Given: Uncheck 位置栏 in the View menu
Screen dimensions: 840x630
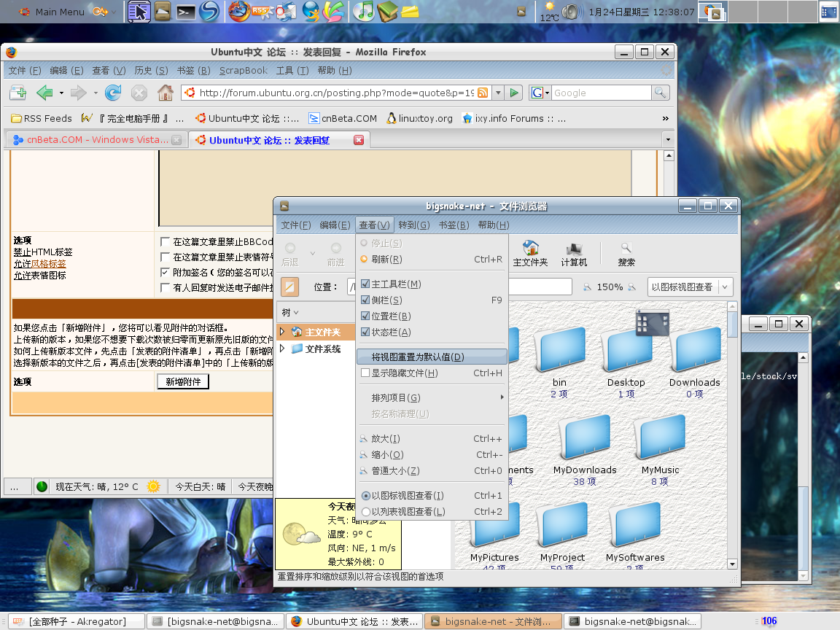Looking at the screenshot, I should [x=365, y=316].
